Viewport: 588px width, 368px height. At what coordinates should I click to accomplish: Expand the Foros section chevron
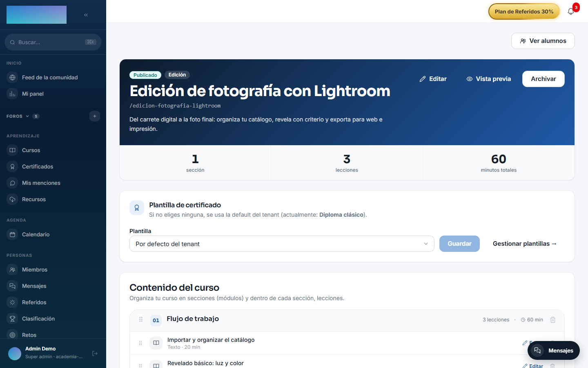coord(27,116)
